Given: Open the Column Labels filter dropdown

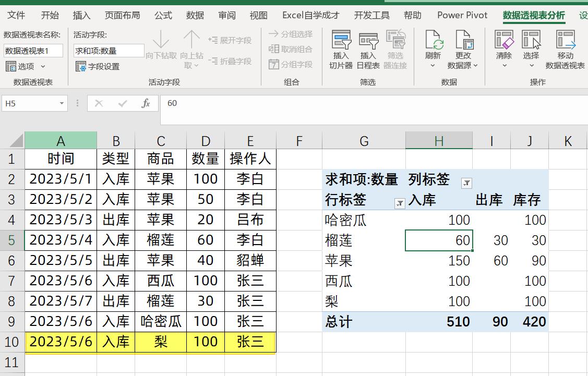Looking at the screenshot, I should pos(466,183).
